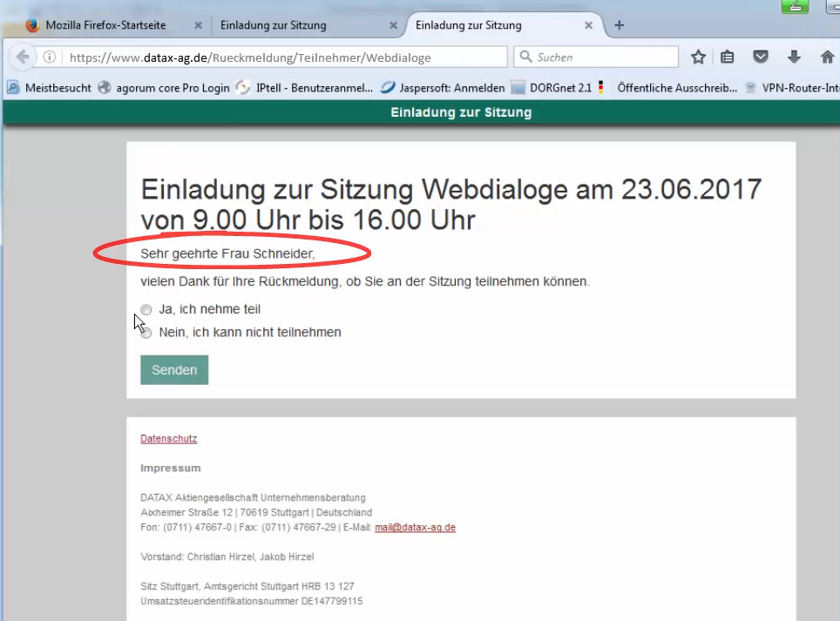Open DORGnet 2.1 bookmark

point(552,88)
